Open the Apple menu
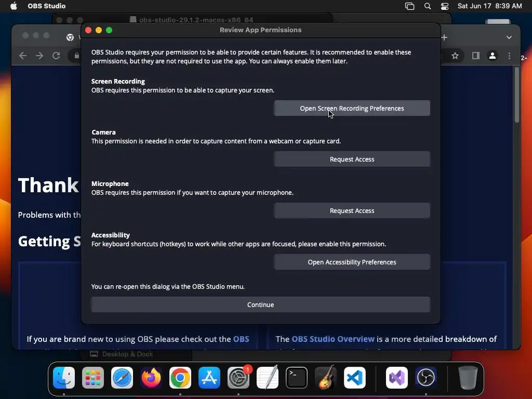Screen dimensions: 532x399 [x=14, y=6]
